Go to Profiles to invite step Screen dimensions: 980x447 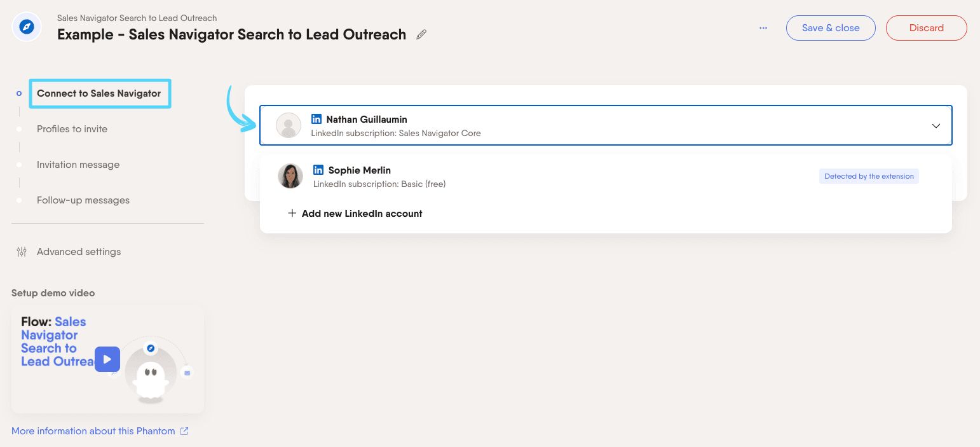72,129
